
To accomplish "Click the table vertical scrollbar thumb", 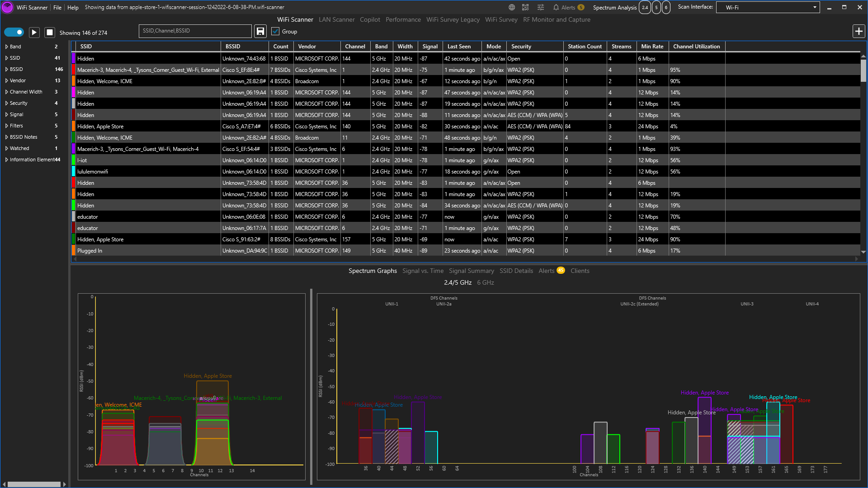I will coord(863,71).
